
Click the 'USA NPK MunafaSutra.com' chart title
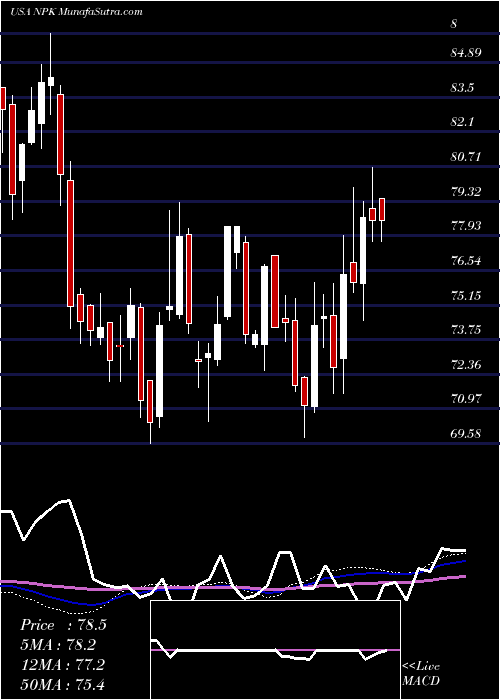click(x=76, y=12)
